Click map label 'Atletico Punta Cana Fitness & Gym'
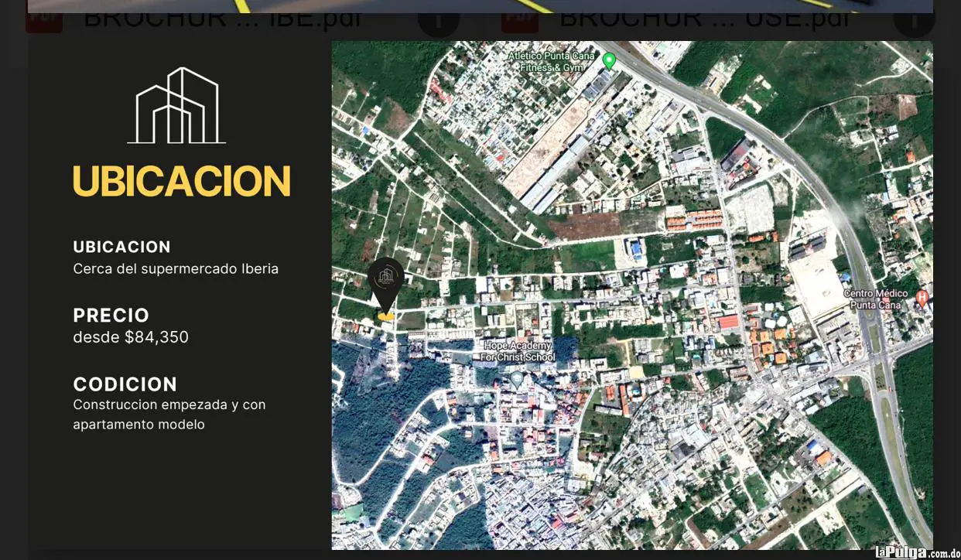 tap(552, 62)
